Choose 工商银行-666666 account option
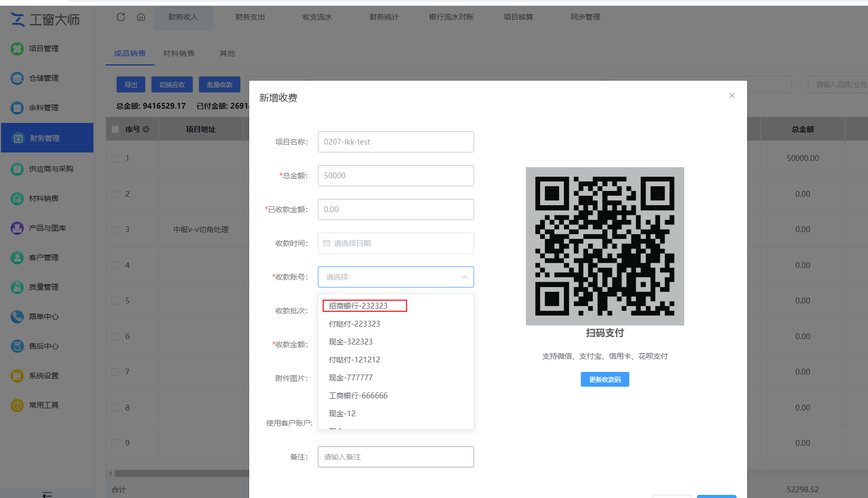Image resolution: width=868 pixels, height=498 pixels. pos(358,396)
